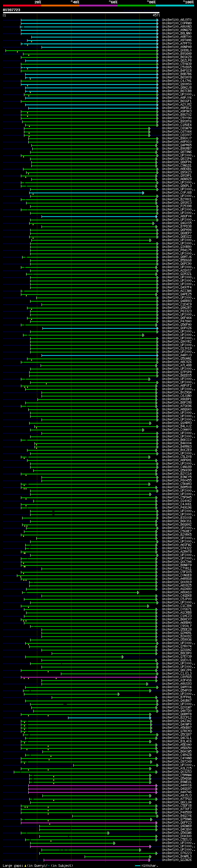Image resolution: width=197 pixels, height=868 pixels.
Task: Select hit UniRef100_A4H746
Action: pyautogui.click(x=177, y=792)
